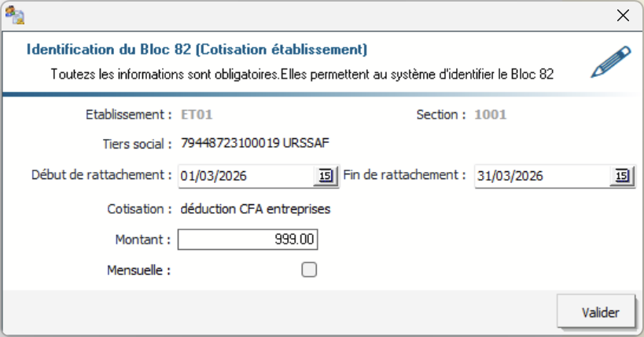644x337 pixels.
Task: Click the Identification du Bloc 82 title
Action: tap(197, 49)
